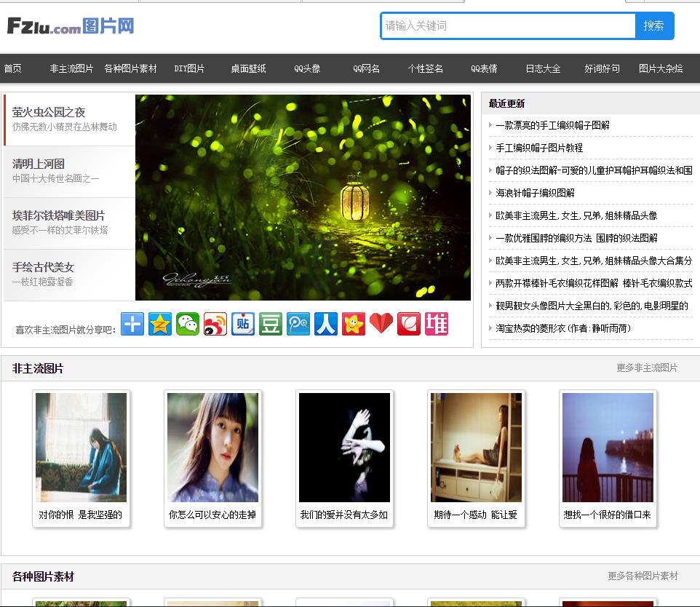Click the 非主流图片 section heading
The height and width of the screenshot is (607, 700).
click(x=38, y=368)
